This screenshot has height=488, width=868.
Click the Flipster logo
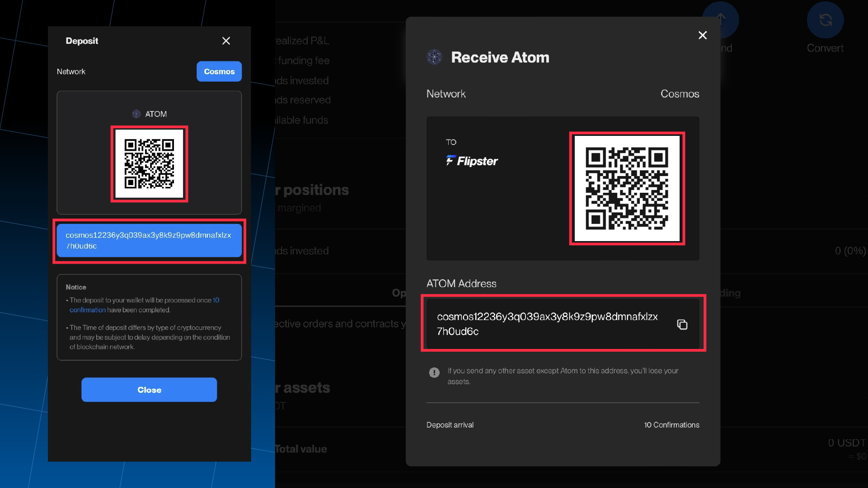(472, 161)
